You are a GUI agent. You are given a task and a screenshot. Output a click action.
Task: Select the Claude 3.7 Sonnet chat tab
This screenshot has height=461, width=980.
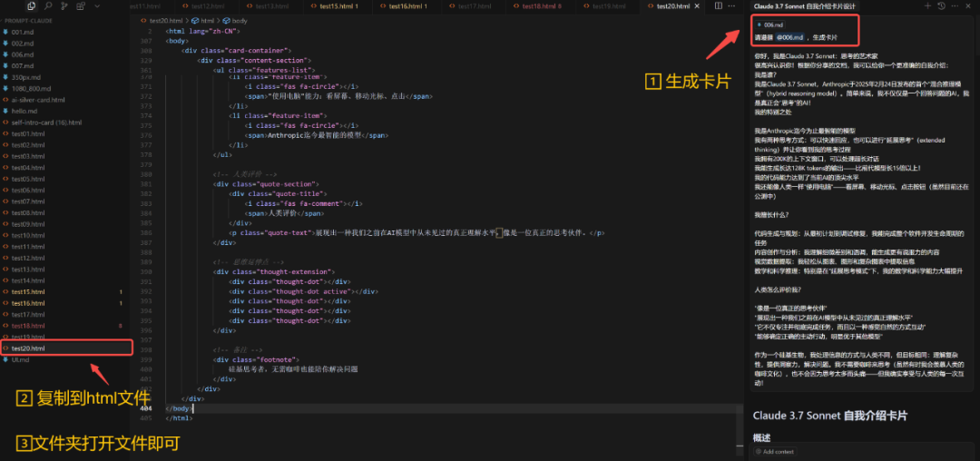804,6
